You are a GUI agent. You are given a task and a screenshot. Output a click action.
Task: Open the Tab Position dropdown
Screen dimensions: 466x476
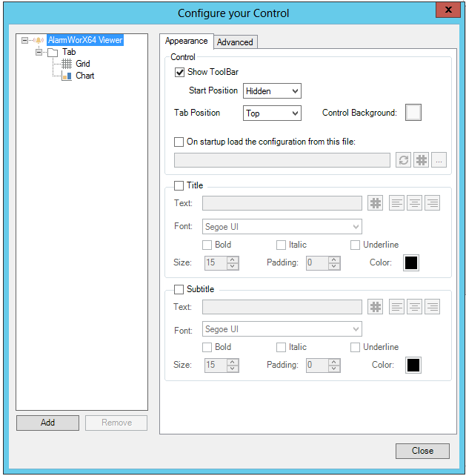[272, 113]
